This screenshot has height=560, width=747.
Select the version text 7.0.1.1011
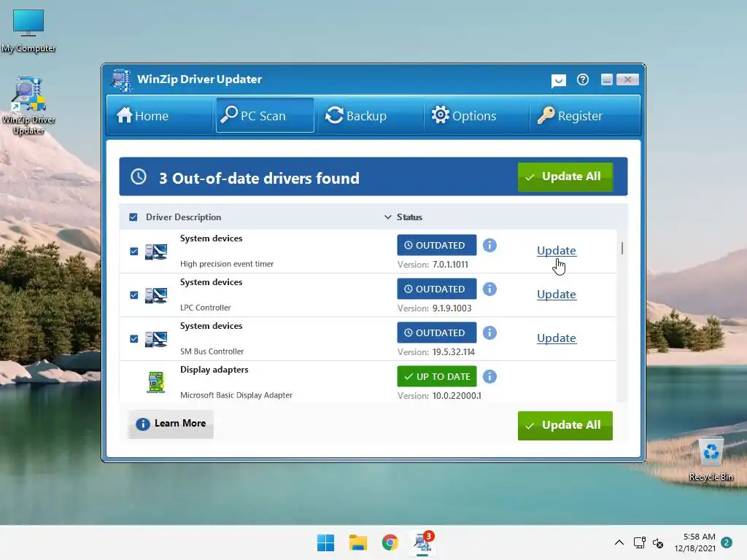point(450,264)
